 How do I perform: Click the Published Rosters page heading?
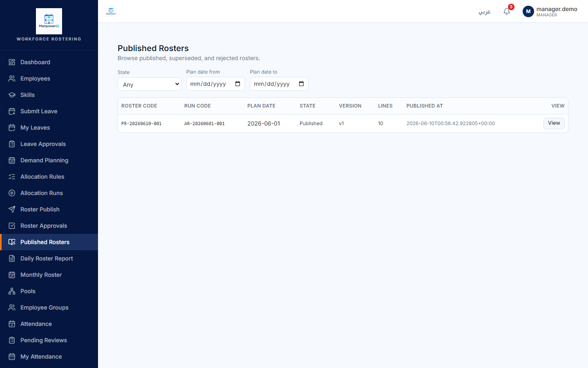[153, 48]
